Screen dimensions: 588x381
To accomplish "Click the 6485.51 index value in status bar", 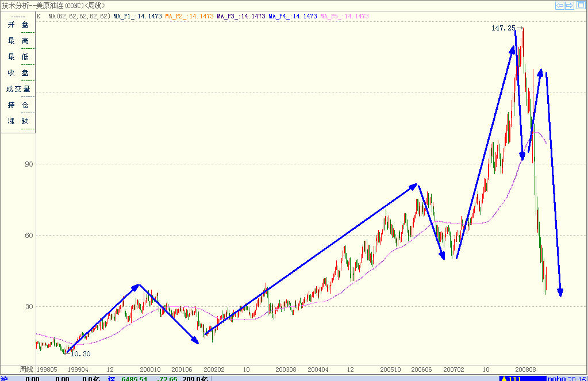I will click(134, 378).
